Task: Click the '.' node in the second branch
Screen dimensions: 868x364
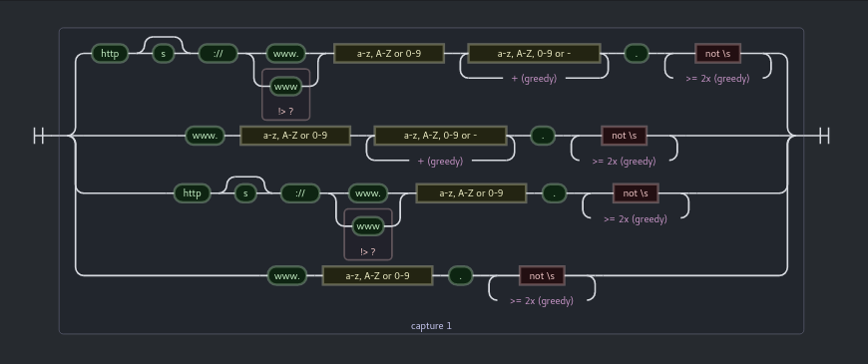Action: [x=543, y=136]
